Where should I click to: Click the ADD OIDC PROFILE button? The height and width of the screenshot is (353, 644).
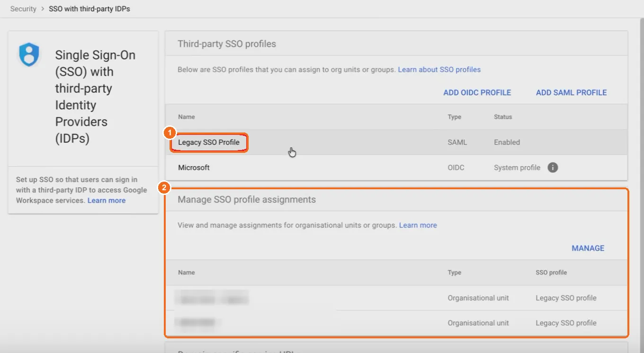coord(477,93)
